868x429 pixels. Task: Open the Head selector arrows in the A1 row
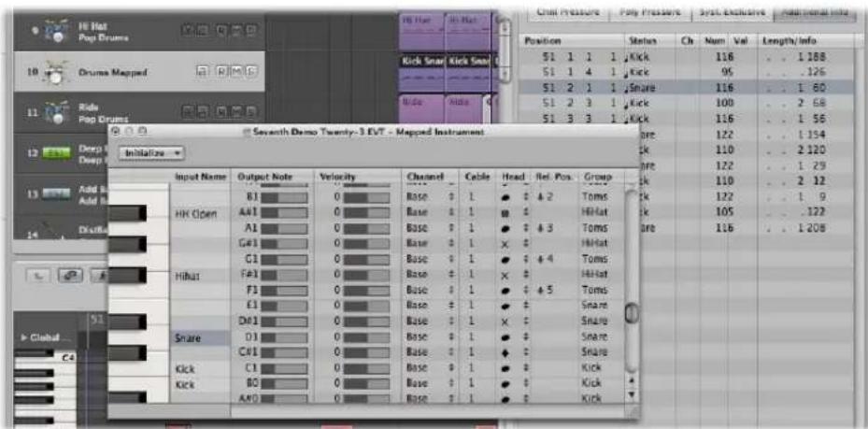pos(525,228)
